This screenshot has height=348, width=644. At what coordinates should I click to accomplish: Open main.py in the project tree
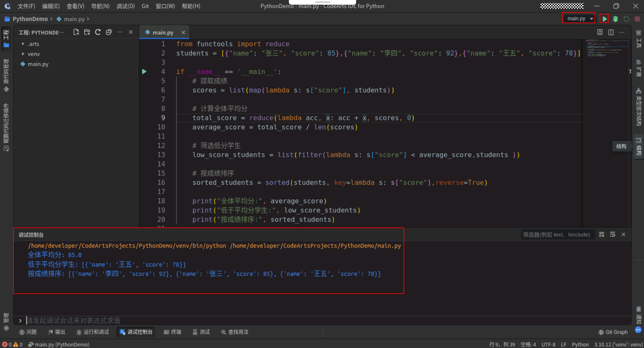38,64
